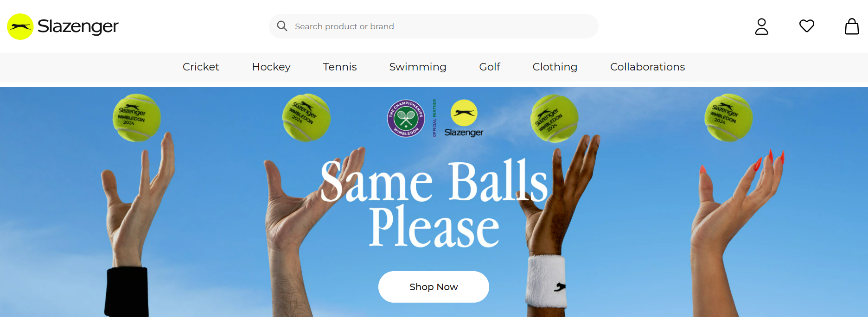Image resolution: width=868 pixels, height=317 pixels.
Task: Click the Slazenger logo in banner
Action: tap(464, 119)
